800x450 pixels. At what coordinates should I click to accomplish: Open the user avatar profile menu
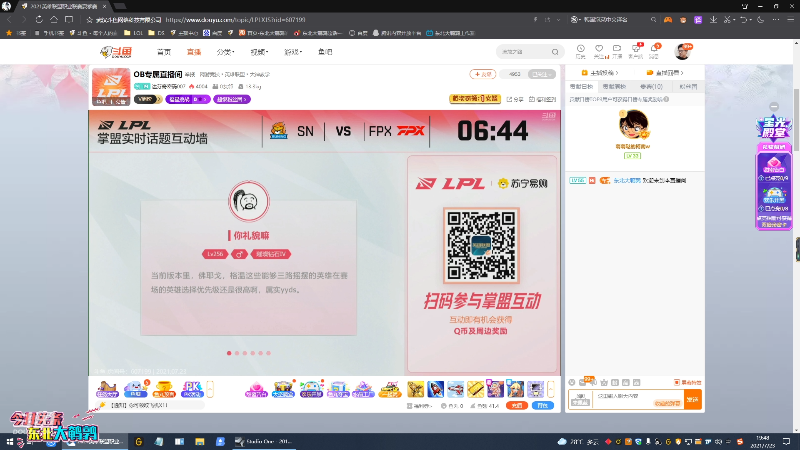682,51
